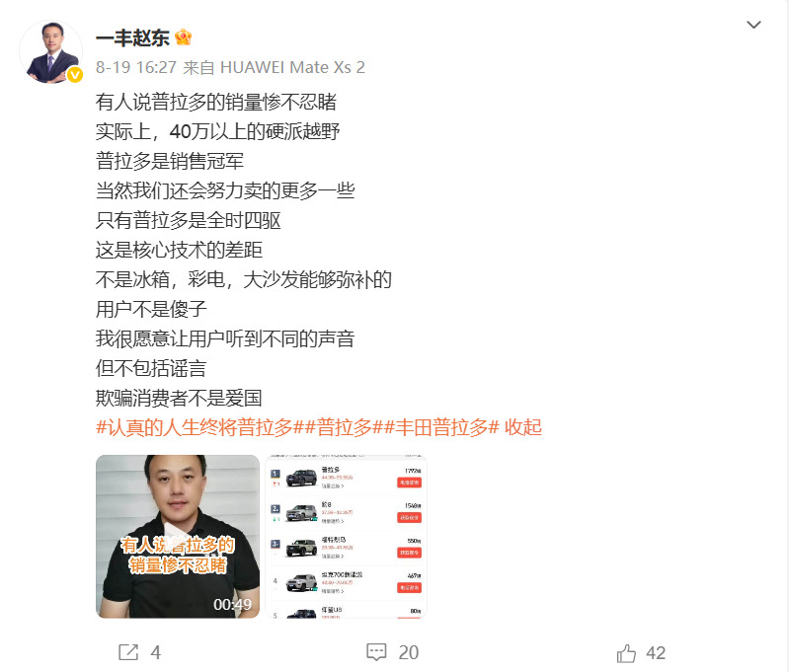Image resolution: width=789 pixels, height=672 pixels.
Task: Open the post options chevron menu
Action: click(x=753, y=25)
